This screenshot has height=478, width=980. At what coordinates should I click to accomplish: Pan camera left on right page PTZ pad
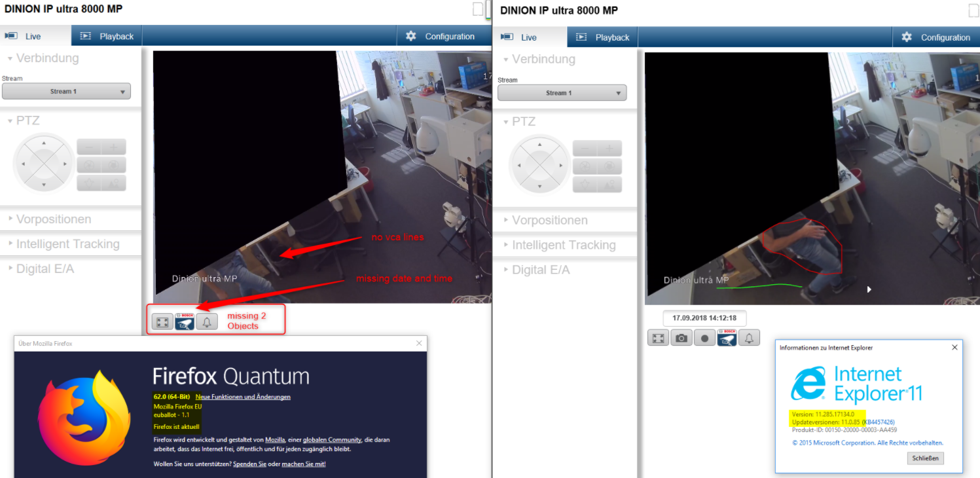pyautogui.click(x=518, y=165)
